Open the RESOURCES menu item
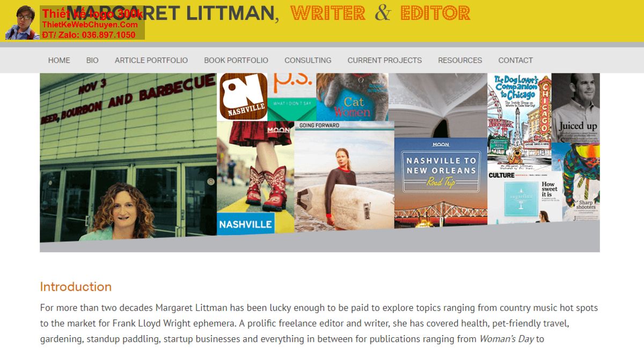This screenshot has width=644, height=348. pyautogui.click(x=460, y=60)
